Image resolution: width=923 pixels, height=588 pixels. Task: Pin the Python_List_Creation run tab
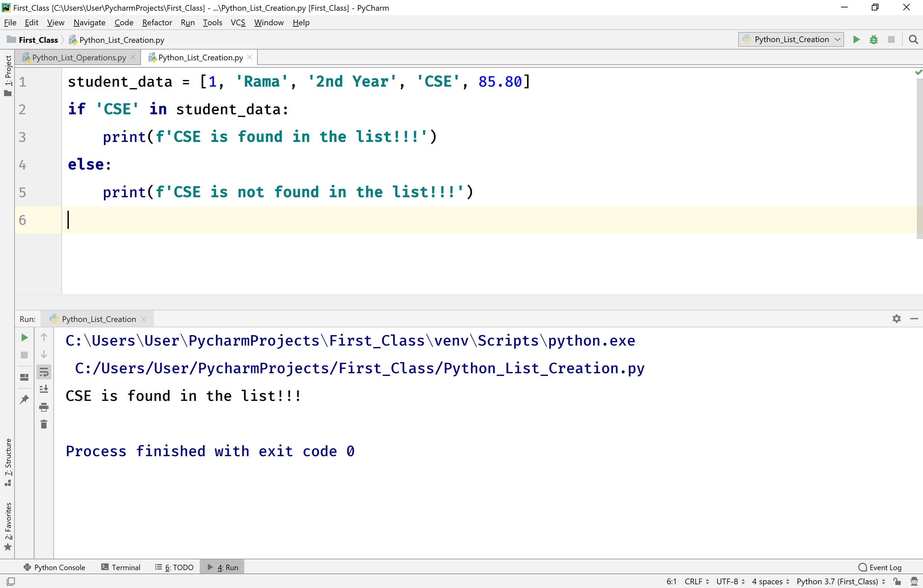pyautogui.click(x=24, y=399)
